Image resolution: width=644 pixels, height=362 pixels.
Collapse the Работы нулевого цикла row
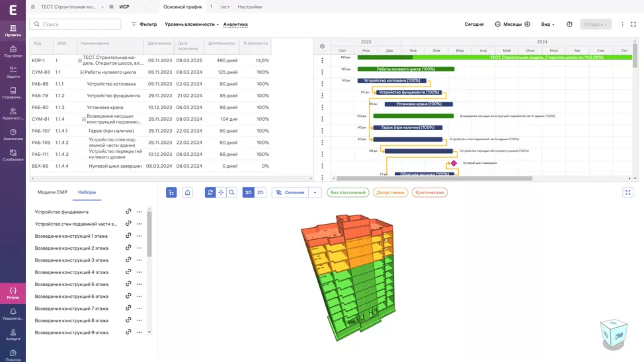coord(82,72)
